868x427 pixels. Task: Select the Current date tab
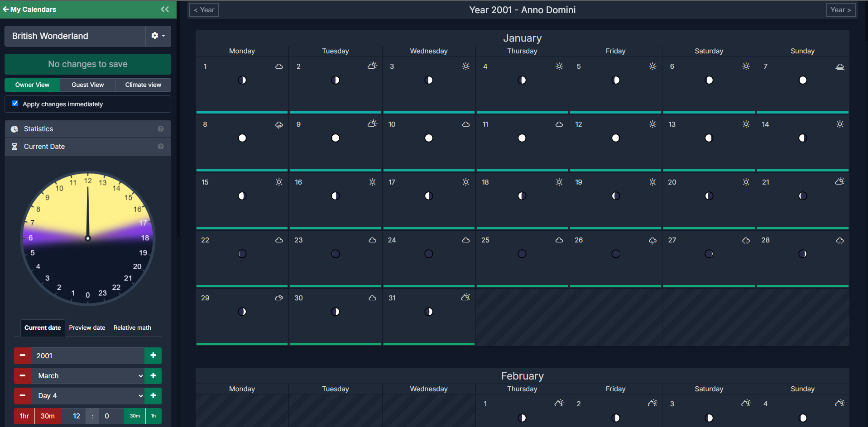coord(43,328)
